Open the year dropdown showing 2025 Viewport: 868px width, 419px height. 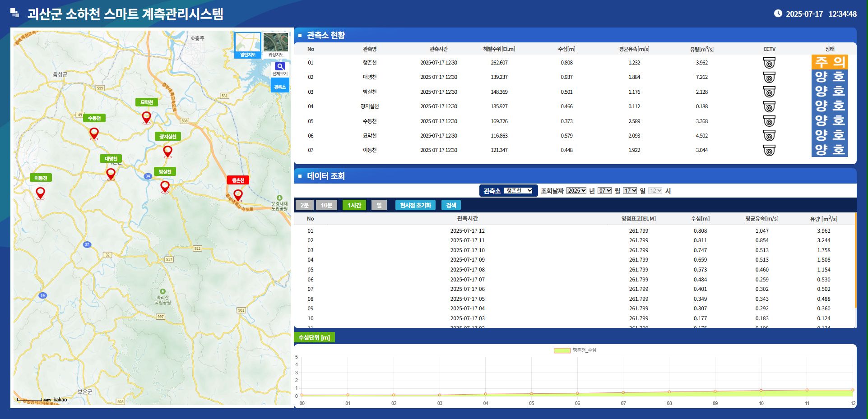pos(576,191)
